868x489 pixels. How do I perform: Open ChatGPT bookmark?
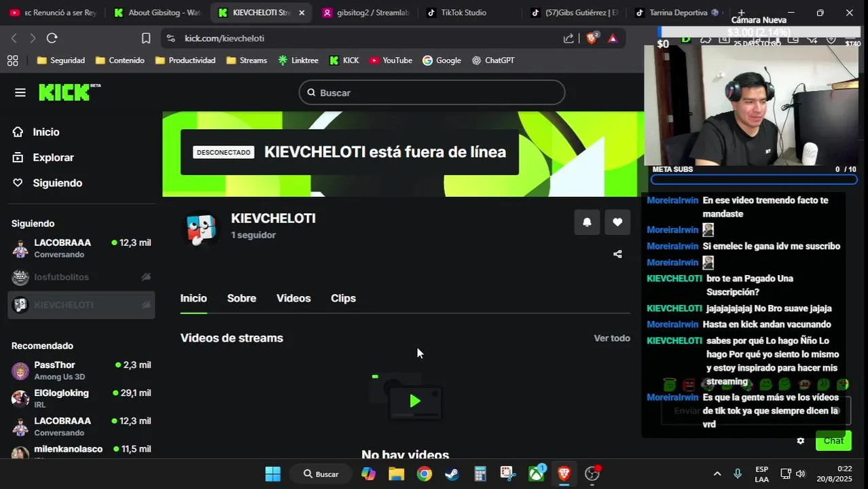click(493, 60)
